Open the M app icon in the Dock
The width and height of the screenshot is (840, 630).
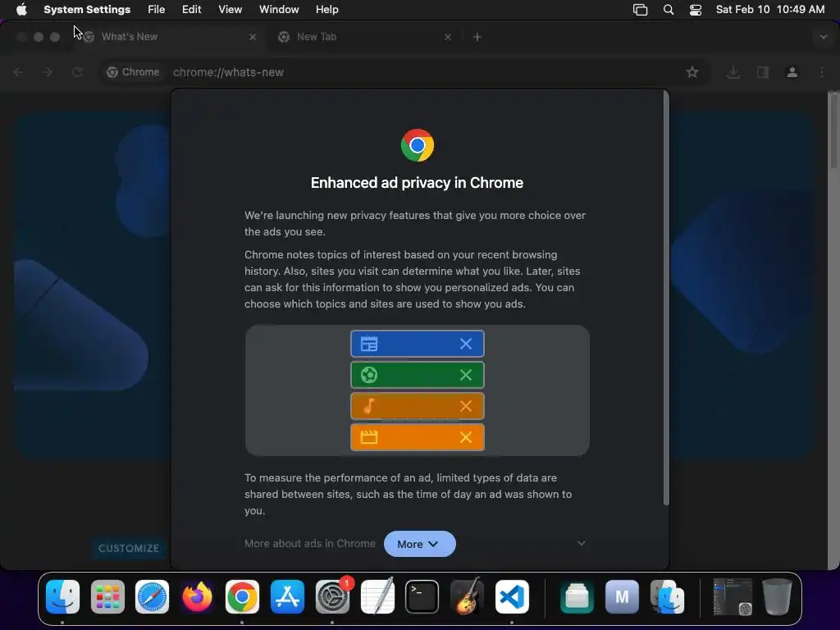[x=622, y=597]
